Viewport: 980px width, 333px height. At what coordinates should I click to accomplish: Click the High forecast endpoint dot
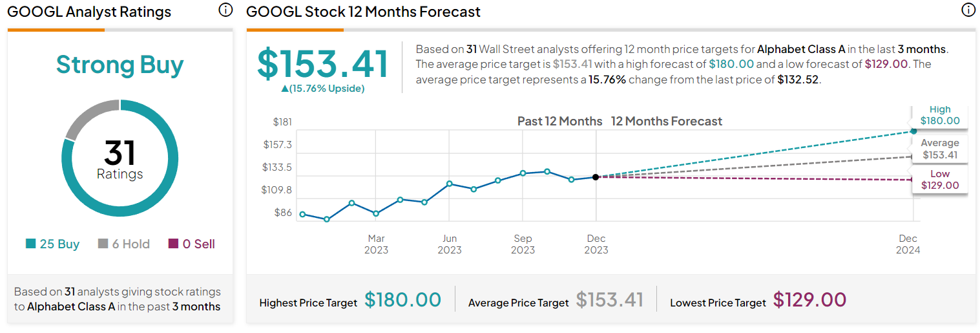tap(913, 131)
